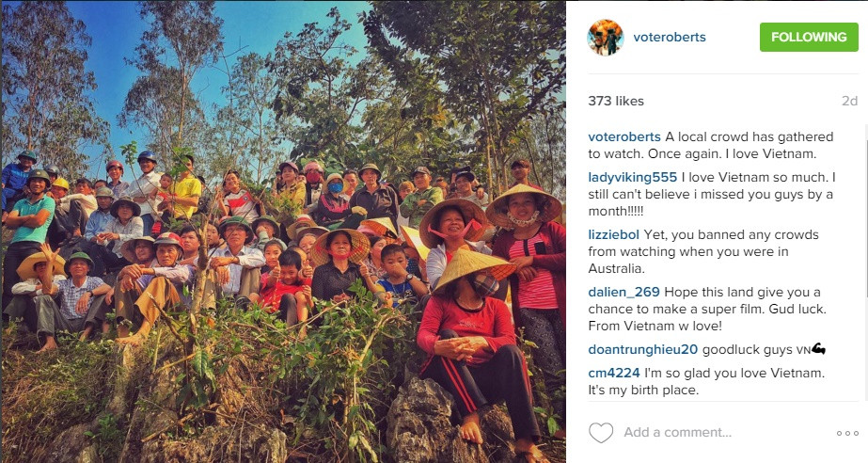This screenshot has width=868, height=463.
Task: Visit cm4224's profile link
Action: [x=613, y=373]
